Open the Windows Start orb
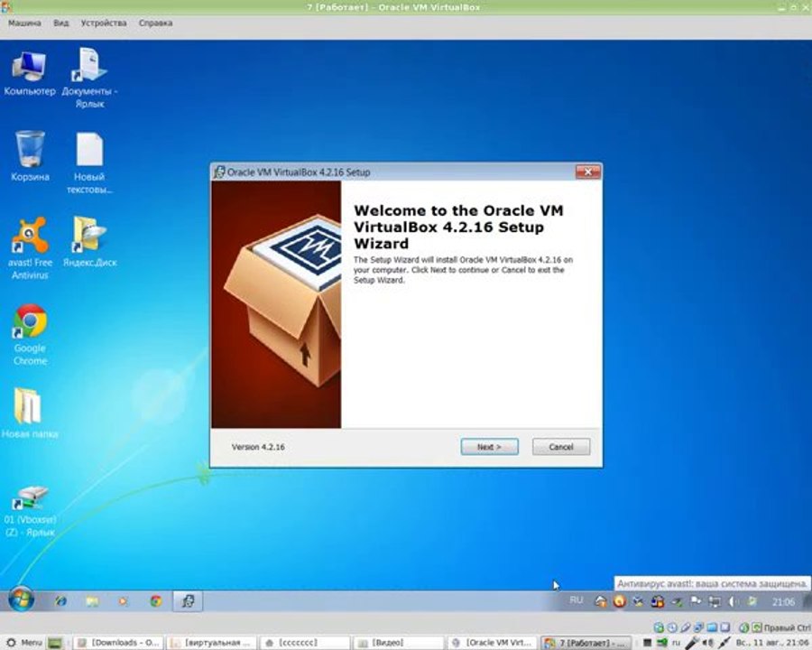812x650 pixels. pyautogui.click(x=22, y=600)
